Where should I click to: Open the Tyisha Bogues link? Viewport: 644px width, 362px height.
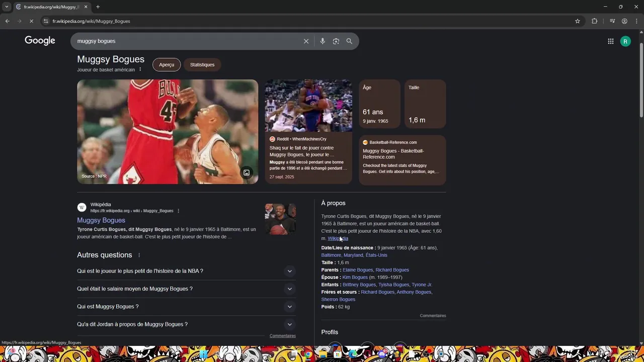coord(393,285)
